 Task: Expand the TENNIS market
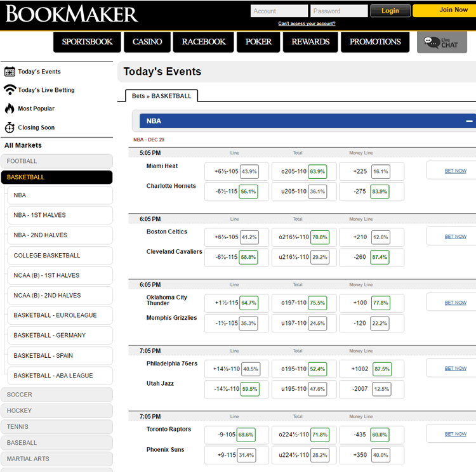click(x=56, y=427)
